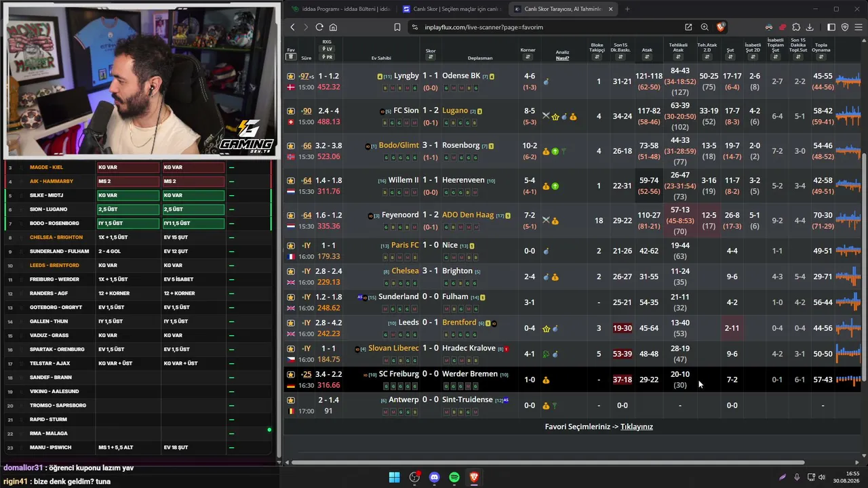Open pressure graph thumbnail for Chelsea row
Viewport: 868px width, 488px height.
[848, 277]
